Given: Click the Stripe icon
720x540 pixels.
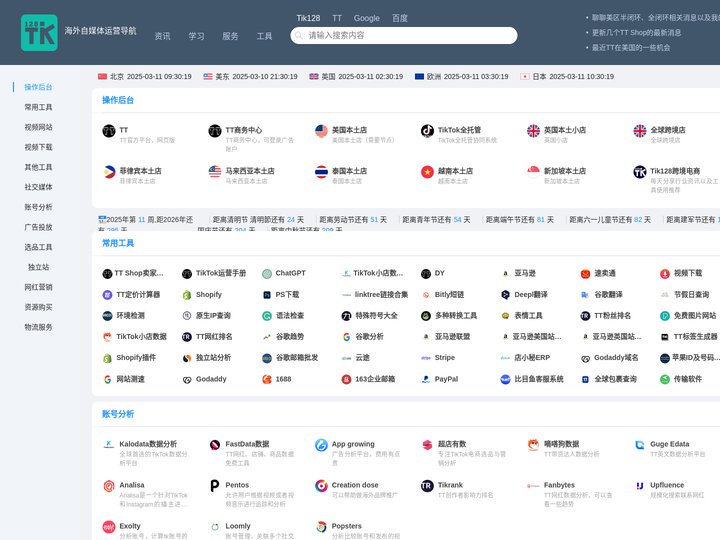Looking at the screenshot, I should tap(426, 358).
